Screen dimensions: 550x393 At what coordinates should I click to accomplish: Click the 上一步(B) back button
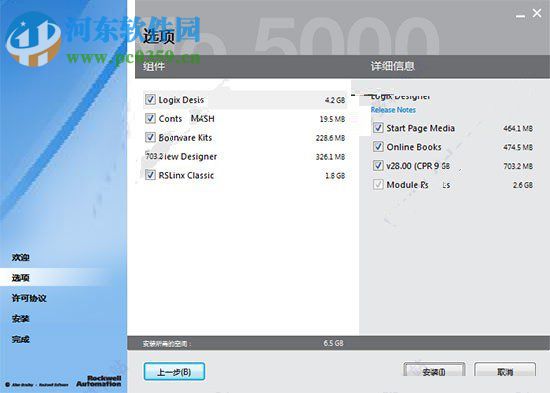[x=174, y=372]
